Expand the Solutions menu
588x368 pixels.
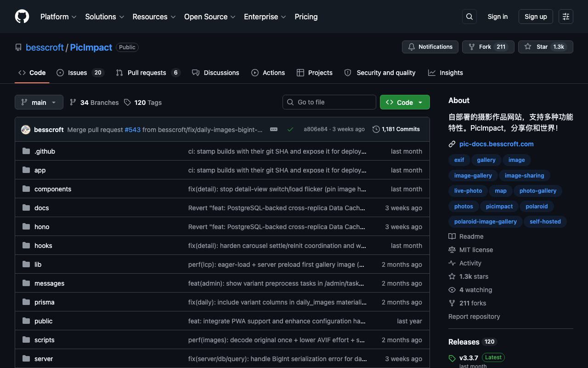click(x=105, y=17)
